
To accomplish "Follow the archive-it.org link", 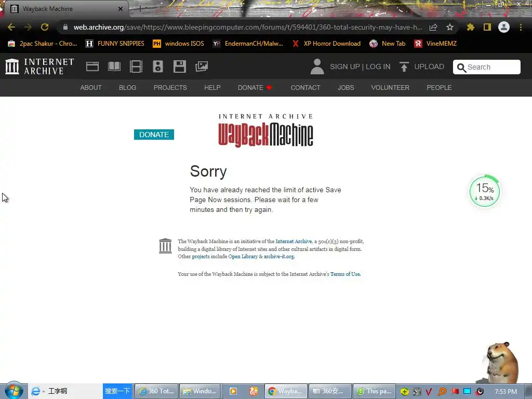I will click(x=279, y=257).
